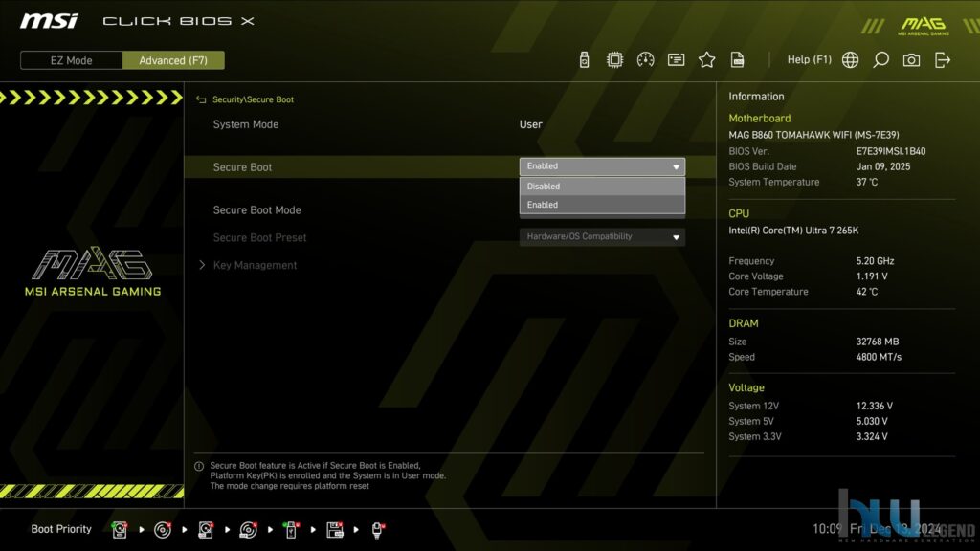980x551 pixels.
Task: Click the CPU heading in Information panel
Action: [739, 213]
